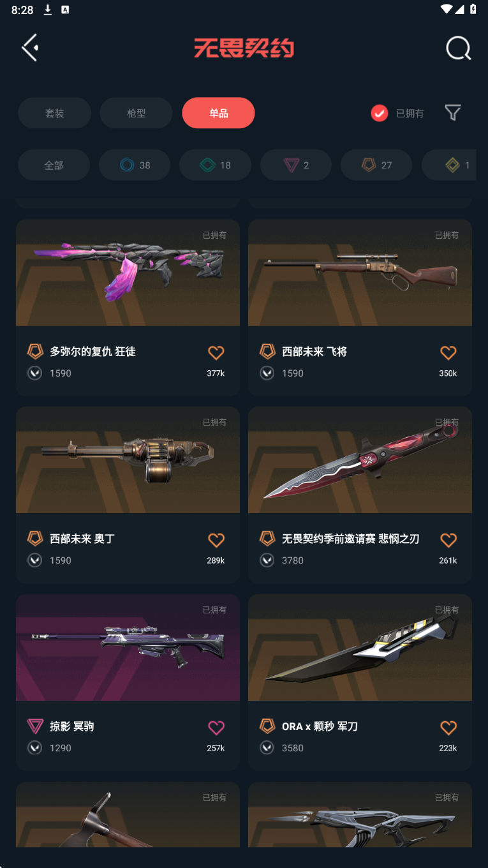Open search with the magnifier icon
488x868 pixels.
coord(458,48)
